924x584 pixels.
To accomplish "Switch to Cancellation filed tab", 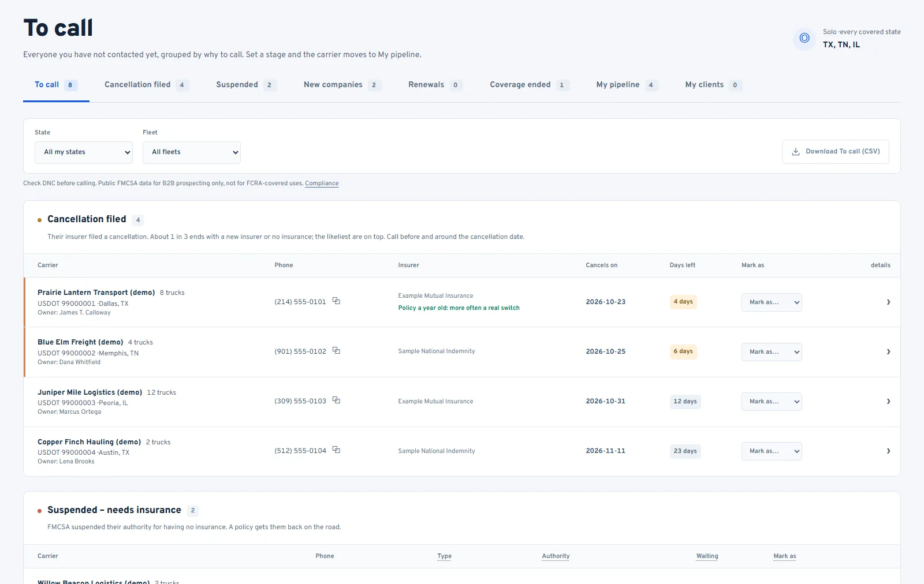I will (x=147, y=85).
